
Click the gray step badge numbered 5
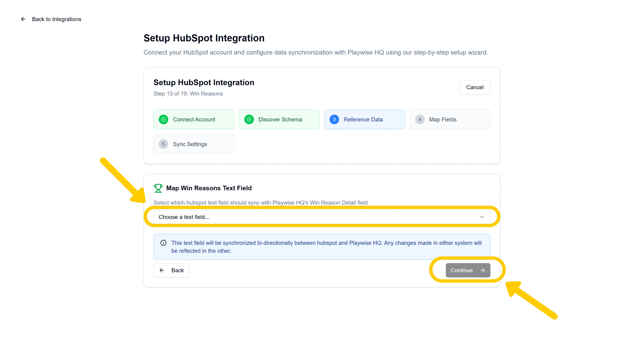click(164, 144)
